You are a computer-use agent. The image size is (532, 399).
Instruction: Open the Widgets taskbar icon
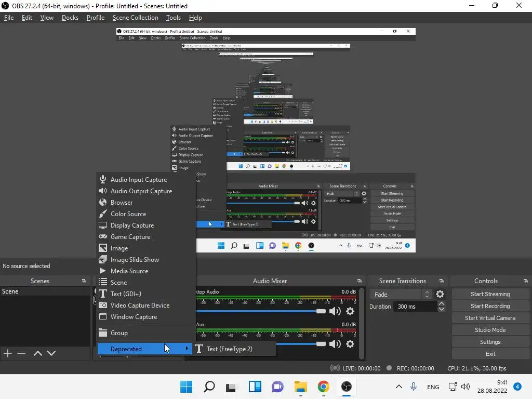(255, 387)
